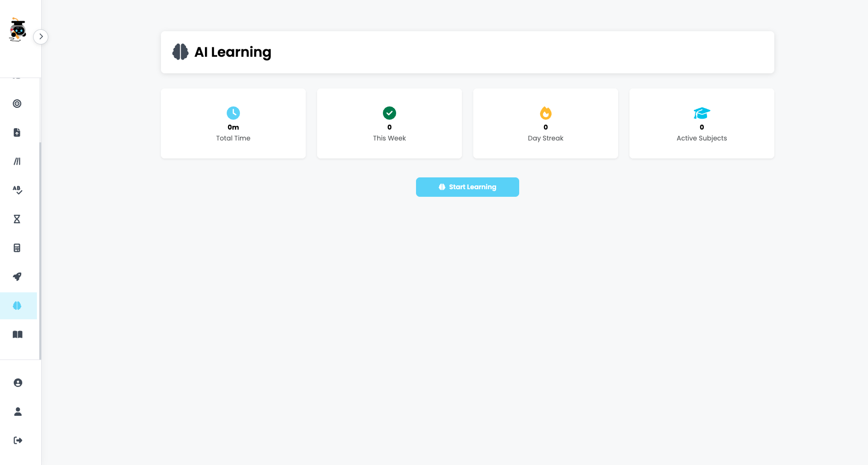Open the account circle icon
This screenshot has width=868, height=465.
click(18, 383)
